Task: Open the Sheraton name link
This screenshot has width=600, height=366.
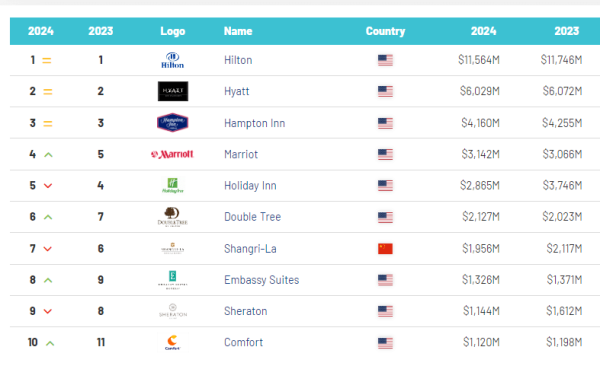Action: tap(246, 311)
